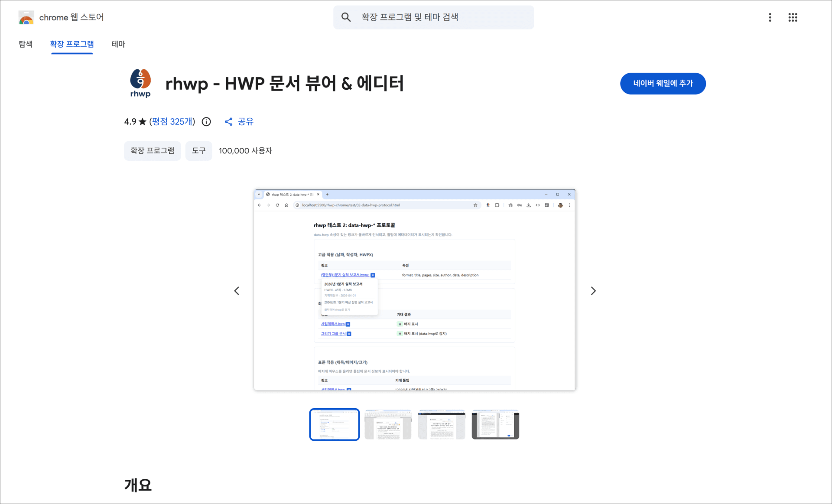Viewport: 832px width, 504px height.
Task: Select the 확장 프로그램 tab
Action: point(72,44)
